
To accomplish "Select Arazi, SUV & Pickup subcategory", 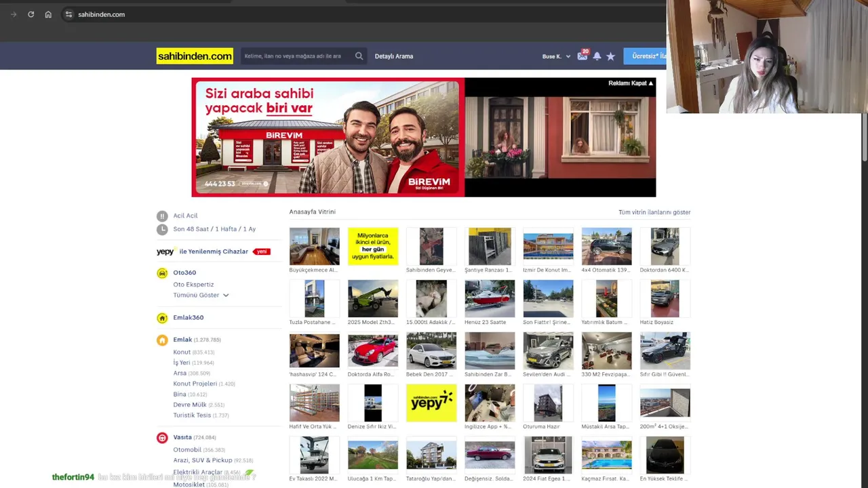I will tap(203, 460).
